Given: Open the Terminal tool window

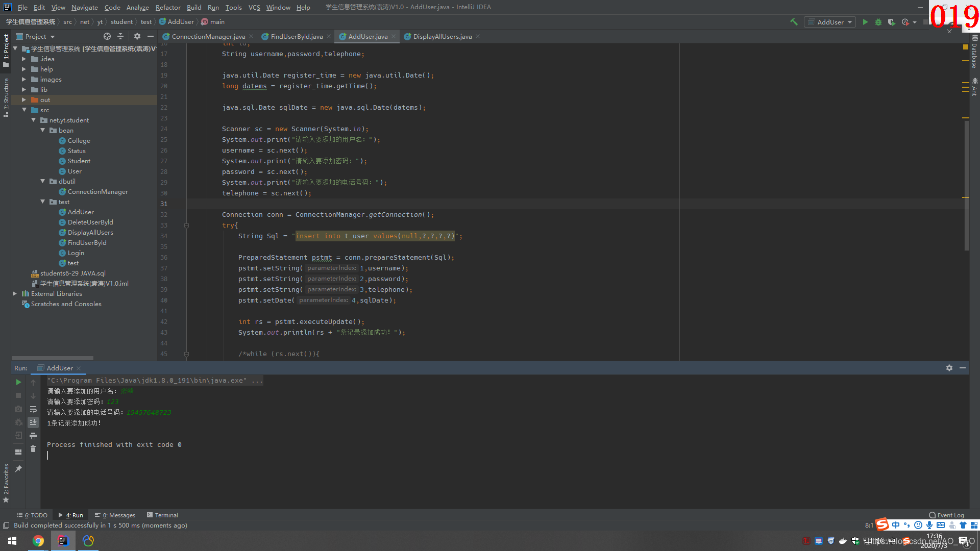Looking at the screenshot, I should point(162,515).
